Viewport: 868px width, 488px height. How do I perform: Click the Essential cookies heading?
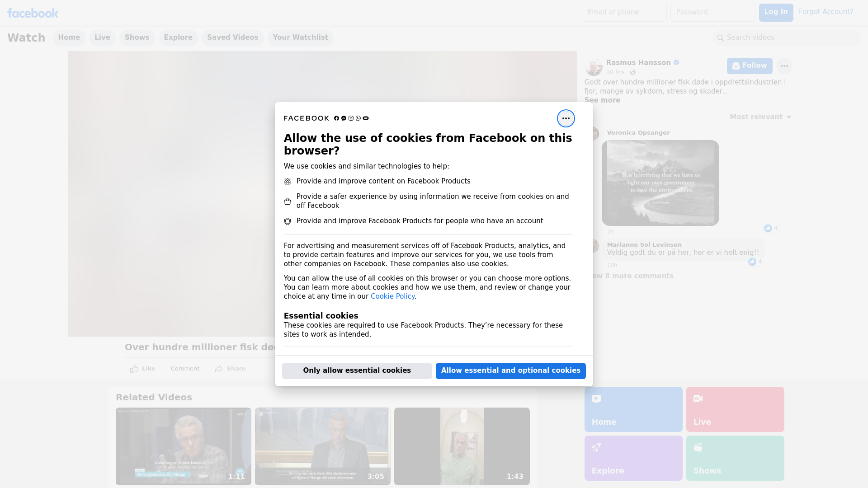[x=321, y=316]
